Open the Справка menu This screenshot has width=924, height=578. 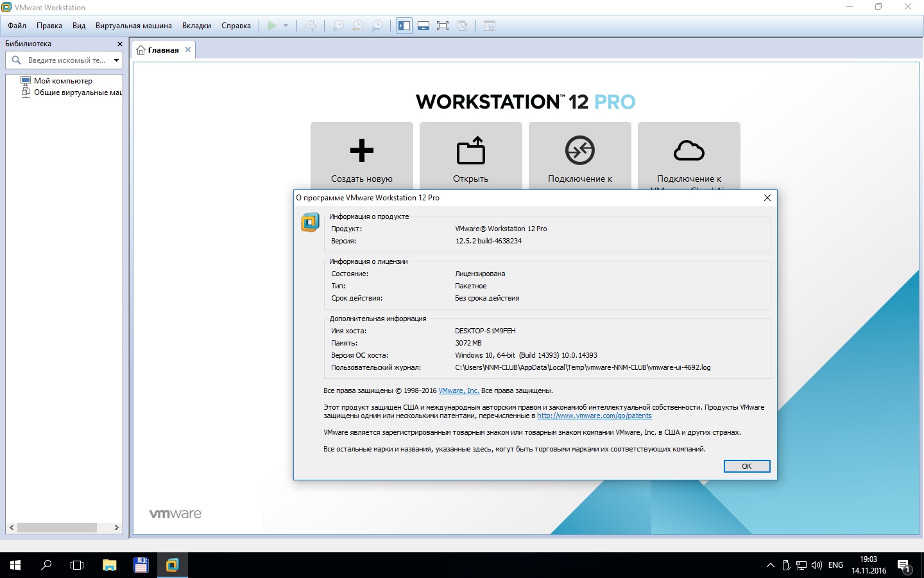pos(235,26)
